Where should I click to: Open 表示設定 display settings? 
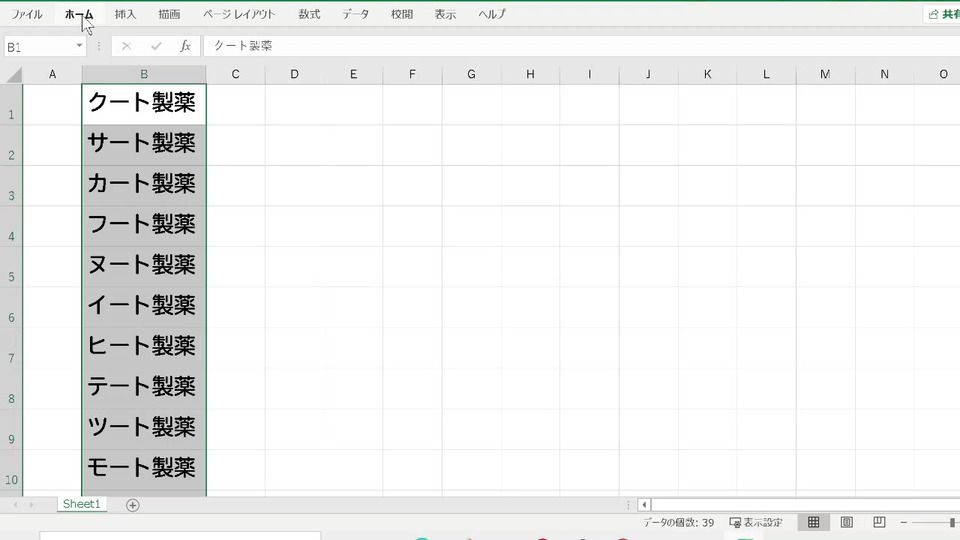(x=756, y=523)
